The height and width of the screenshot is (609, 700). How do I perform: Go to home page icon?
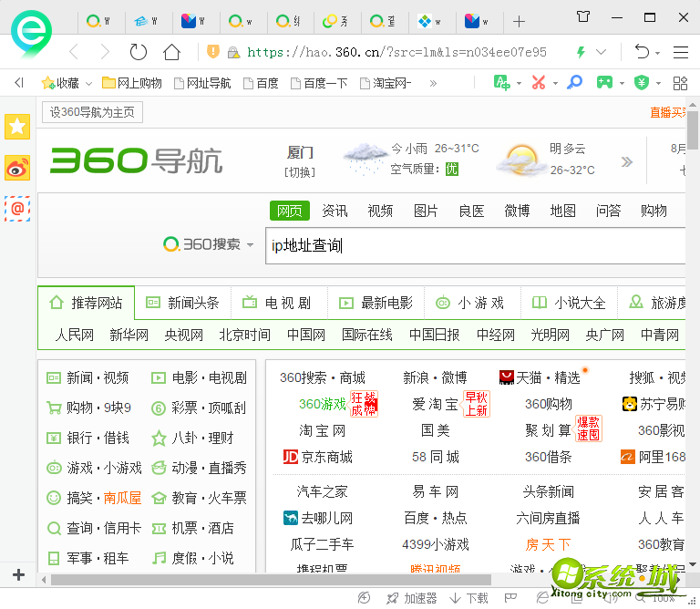coord(171,52)
